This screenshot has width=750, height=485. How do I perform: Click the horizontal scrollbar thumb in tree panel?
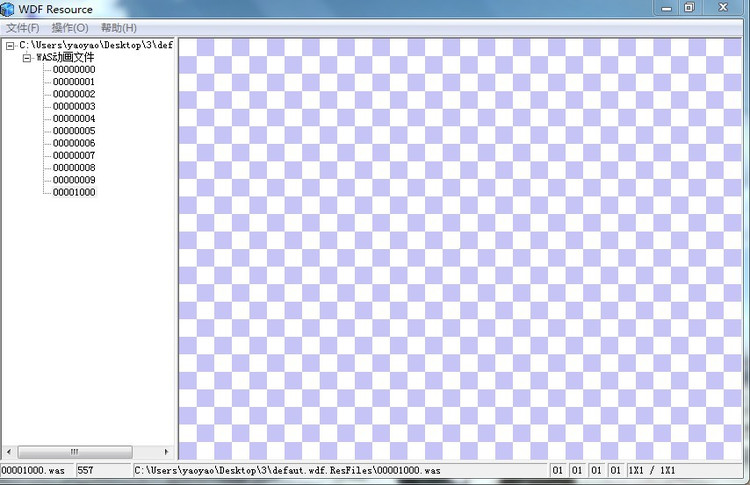(74, 452)
